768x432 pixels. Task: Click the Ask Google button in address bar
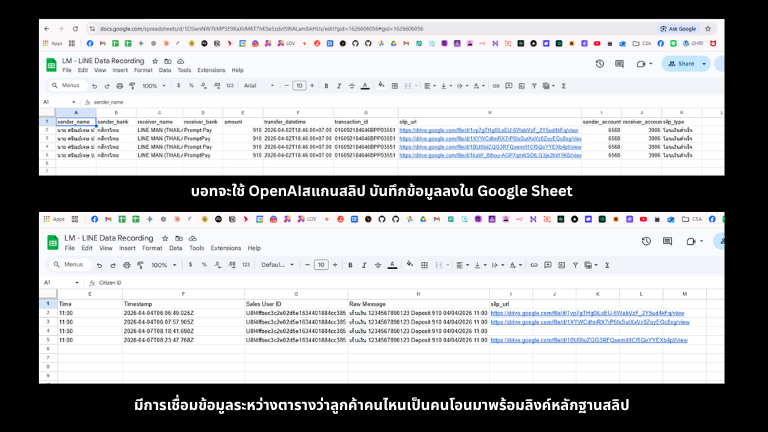pos(683,28)
